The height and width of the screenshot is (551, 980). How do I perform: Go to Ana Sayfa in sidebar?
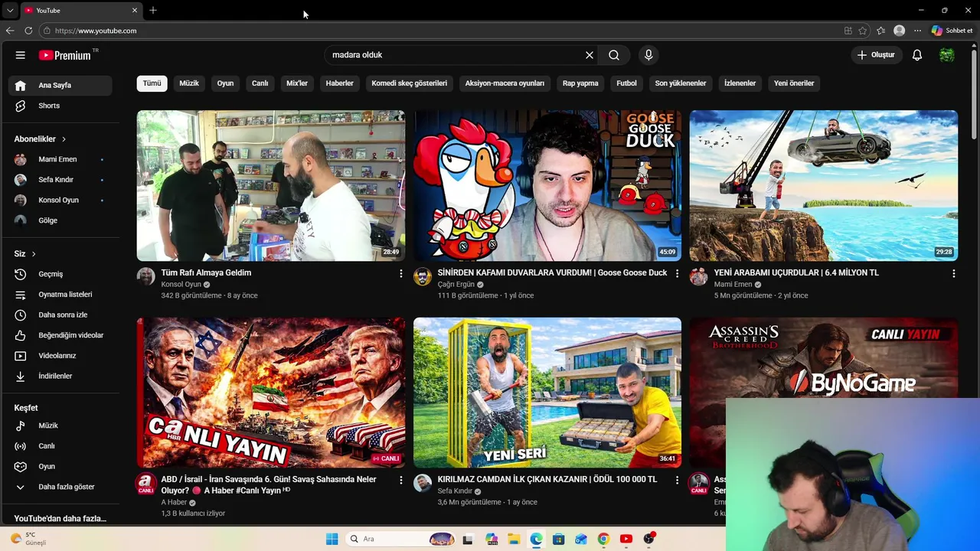click(60, 85)
